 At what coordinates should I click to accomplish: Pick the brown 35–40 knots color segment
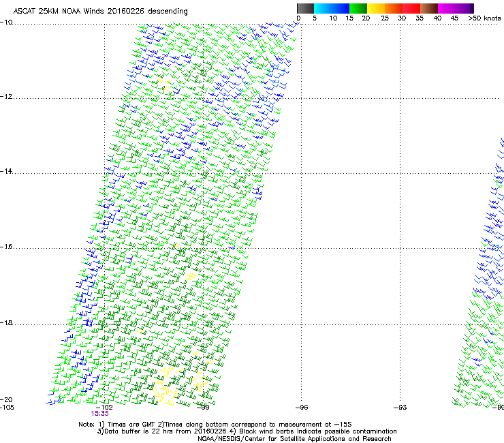(429, 8)
